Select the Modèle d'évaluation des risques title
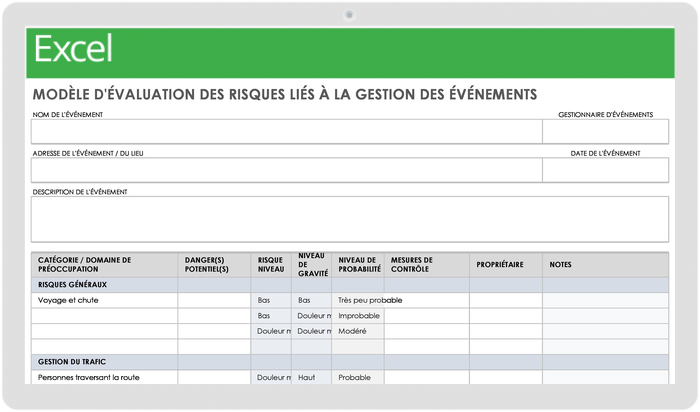Image resolution: width=700 pixels, height=412 pixels. pos(285,95)
